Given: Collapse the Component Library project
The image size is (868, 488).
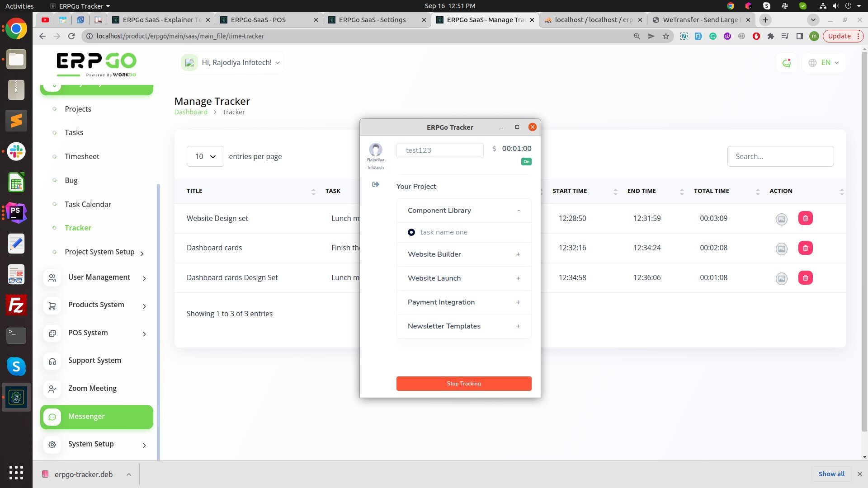Looking at the screenshot, I should [x=518, y=211].
